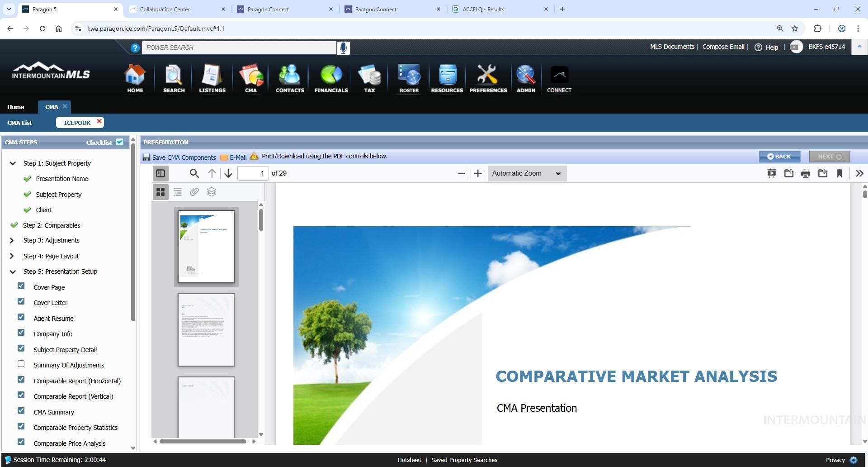Enable Summary Of Adjustments checkbox
This screenshot has height=467, width=868.
(x=21, y=364)
